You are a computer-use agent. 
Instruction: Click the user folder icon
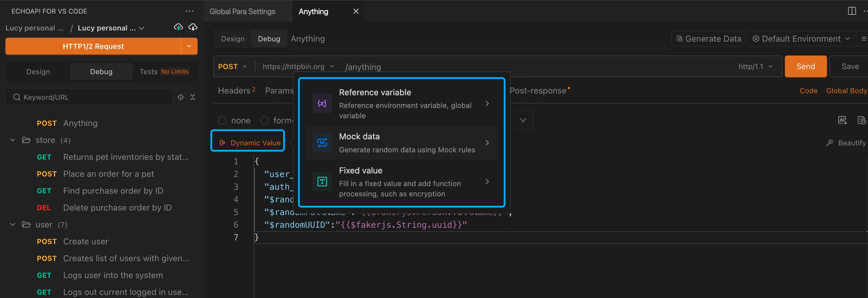tap(26, 224)
